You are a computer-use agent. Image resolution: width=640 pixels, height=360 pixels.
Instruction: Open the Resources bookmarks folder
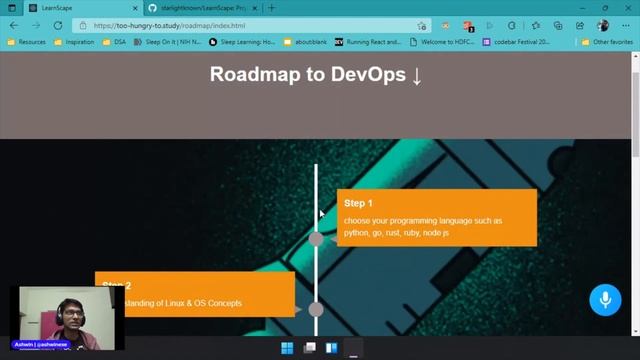[x=27, y=42]
